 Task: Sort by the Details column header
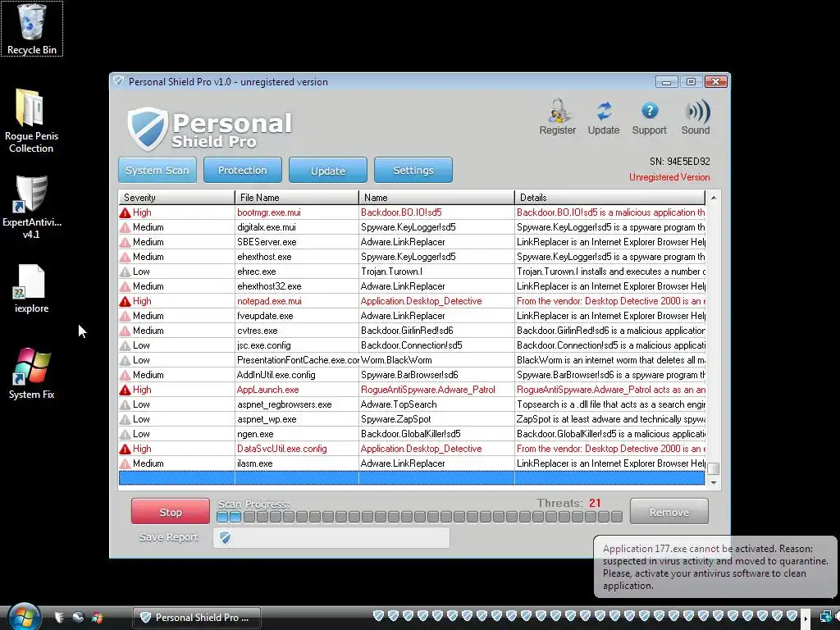click(610, 197)
